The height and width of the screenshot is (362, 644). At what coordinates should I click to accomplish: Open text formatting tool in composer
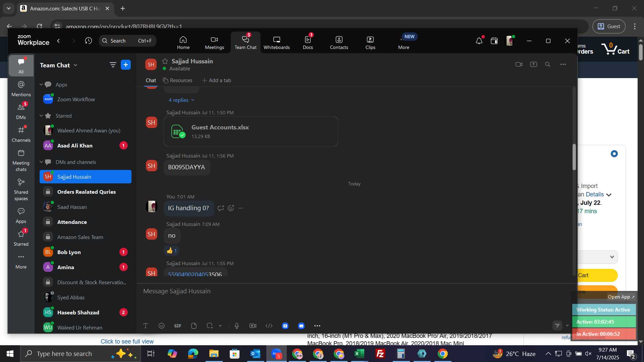(146, 326)
